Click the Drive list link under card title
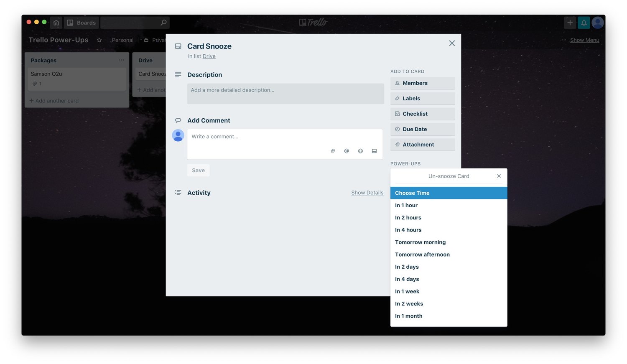 209,56
